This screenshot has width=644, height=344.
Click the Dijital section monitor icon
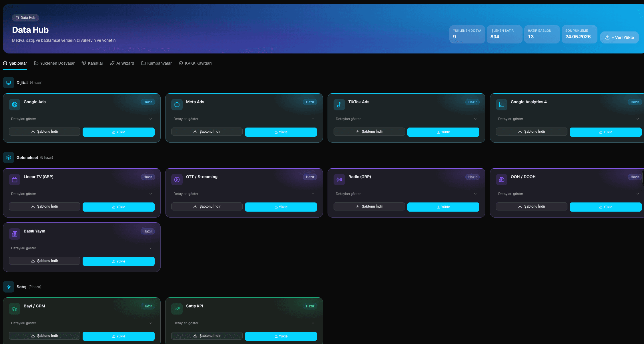pos(9,83)
